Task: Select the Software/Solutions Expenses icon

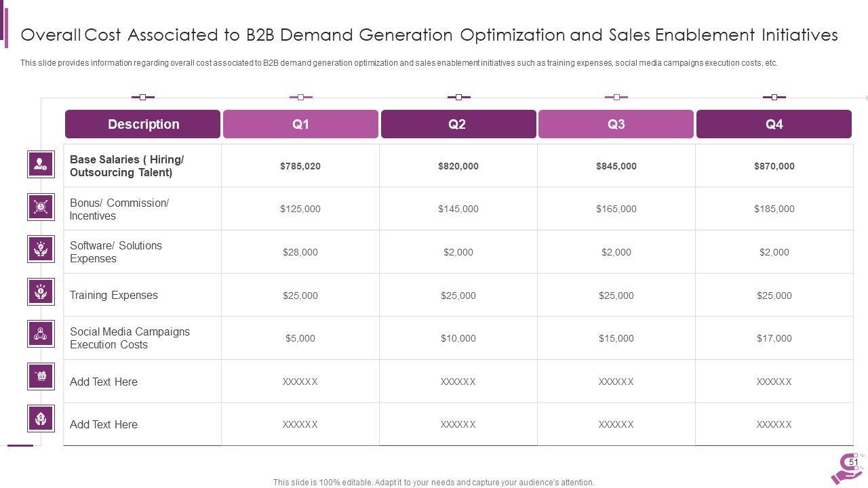Action: pos(41,249)
